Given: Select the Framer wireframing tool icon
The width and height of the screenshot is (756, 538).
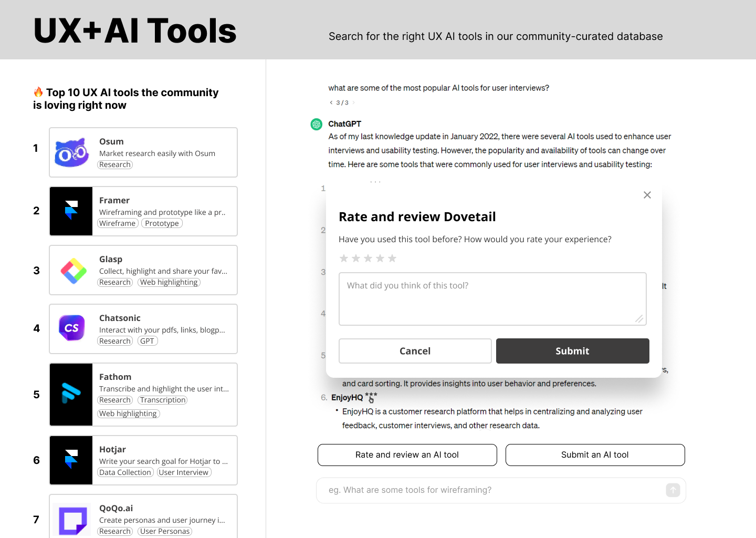Looking at the screenshot, I should [71, 211].
